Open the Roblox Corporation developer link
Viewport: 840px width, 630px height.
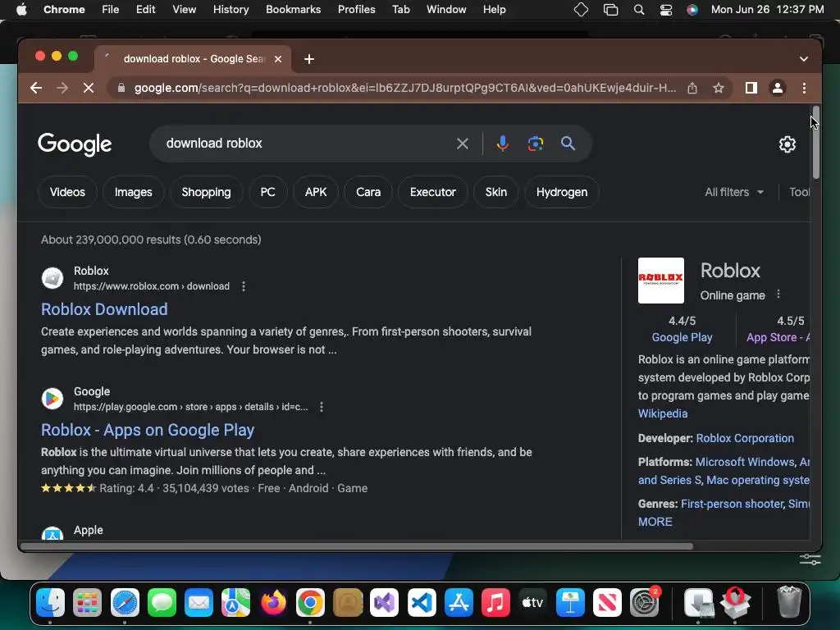(745, 438)
